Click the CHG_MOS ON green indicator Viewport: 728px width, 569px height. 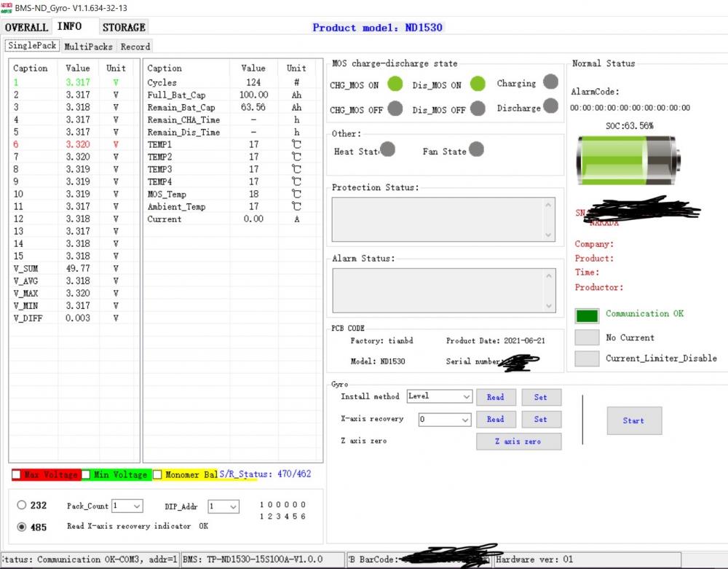pos(395,84)
